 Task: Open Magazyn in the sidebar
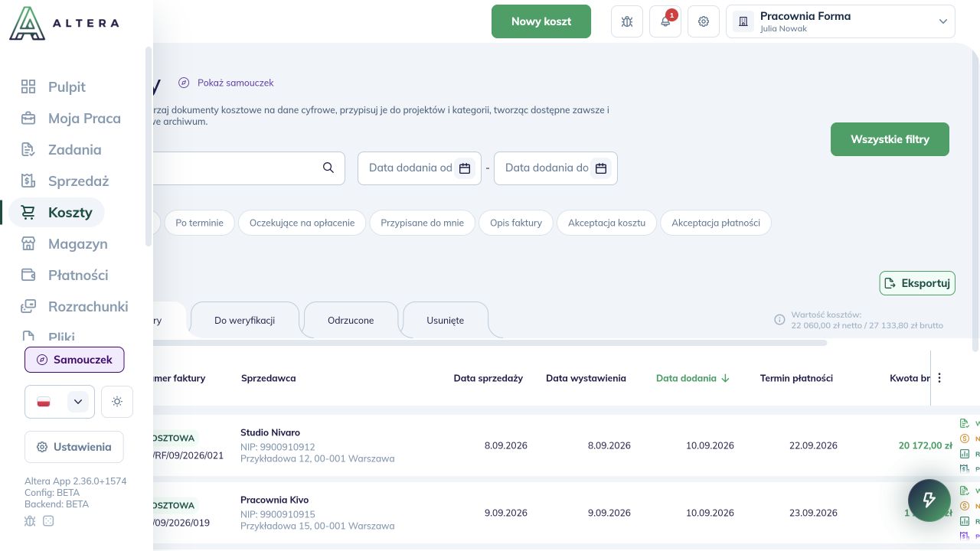[64, 243]
